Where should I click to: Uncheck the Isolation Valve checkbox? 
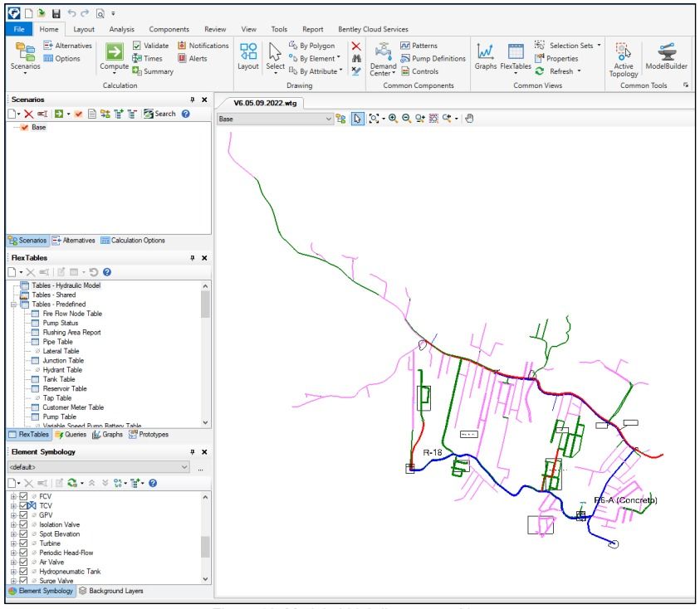22,524
